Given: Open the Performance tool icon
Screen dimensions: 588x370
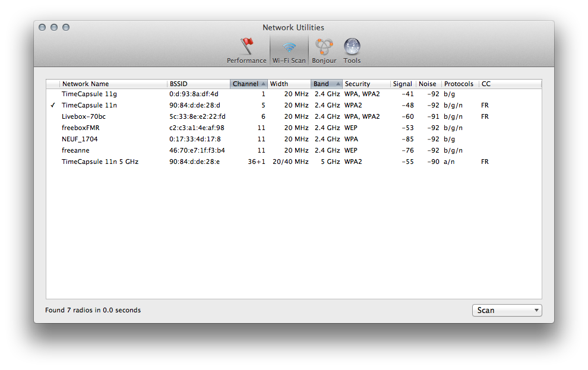Looking at the screenshot, I should pos(246,48).
